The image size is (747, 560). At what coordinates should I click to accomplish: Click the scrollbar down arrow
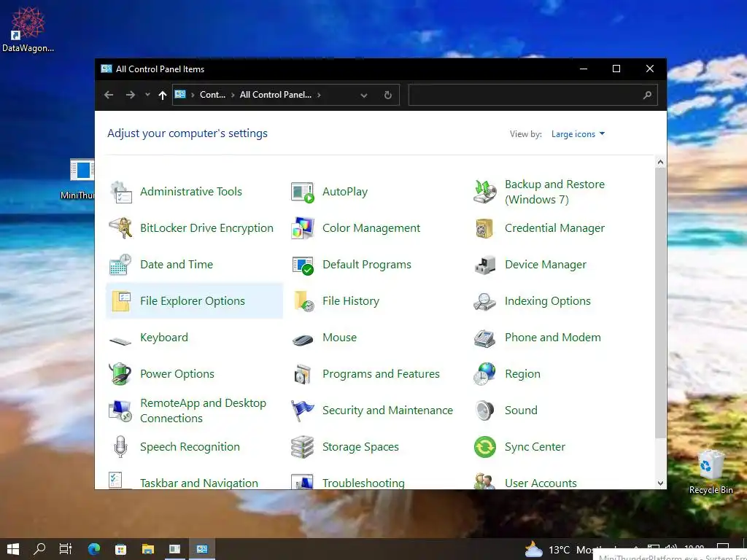coord(660,483)
